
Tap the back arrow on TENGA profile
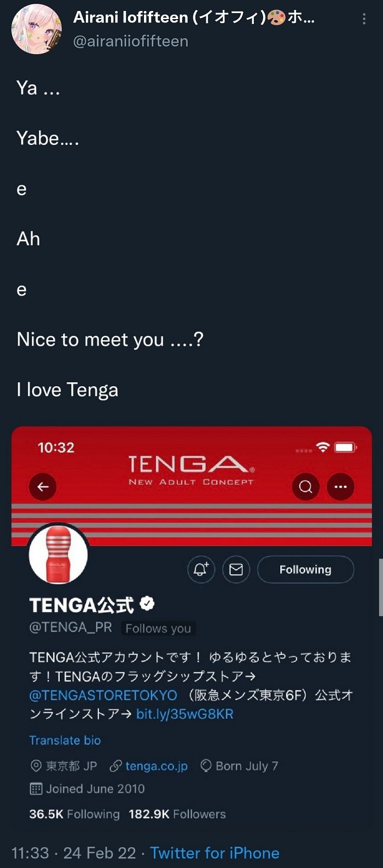pyautogui.click(x=43, y=486)
